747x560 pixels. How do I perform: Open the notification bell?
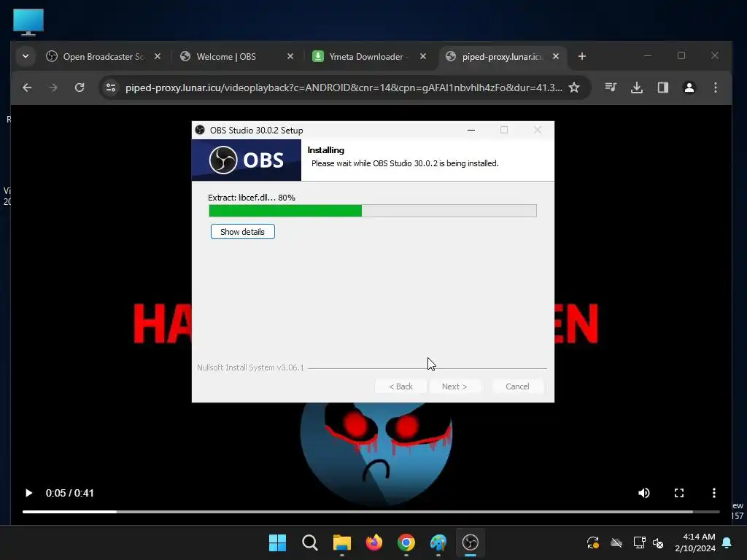[727, 542]
